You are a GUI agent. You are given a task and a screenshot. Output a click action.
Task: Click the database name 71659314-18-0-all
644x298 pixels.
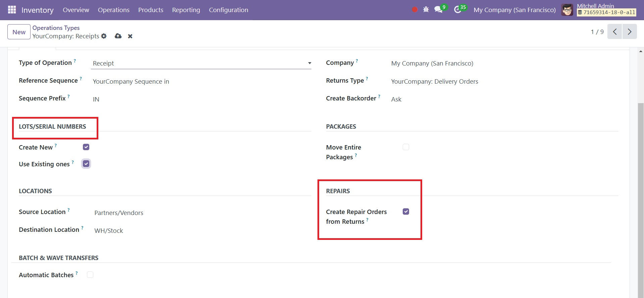tap(606, 12)
